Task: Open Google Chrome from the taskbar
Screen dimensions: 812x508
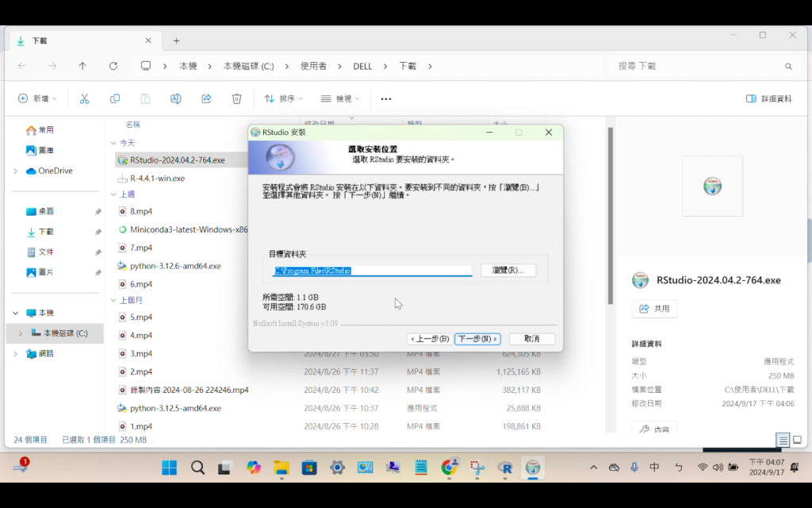Action: point(449,468)
